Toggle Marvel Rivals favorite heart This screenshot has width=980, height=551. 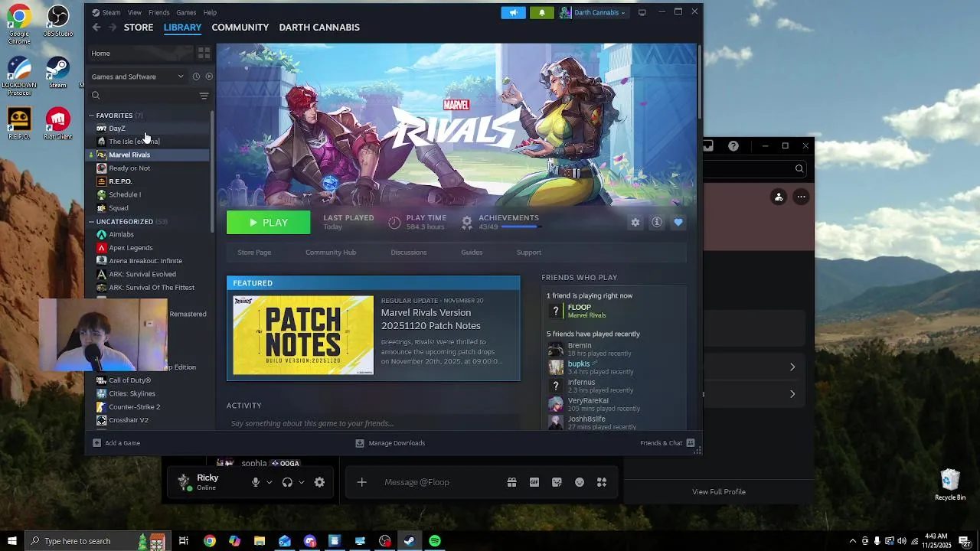click(678, 222)
